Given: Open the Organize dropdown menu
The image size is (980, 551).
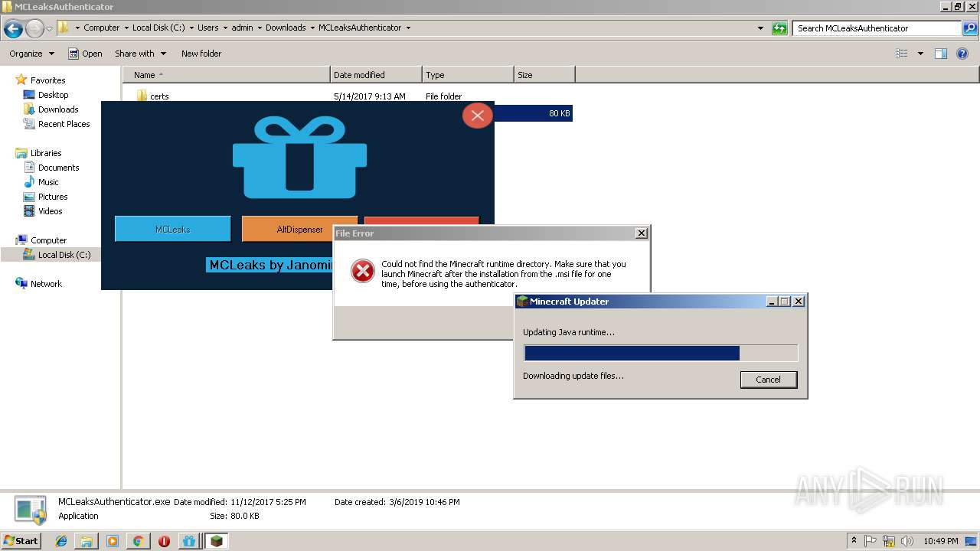Looking at the screenshot, I should [31, 54].
